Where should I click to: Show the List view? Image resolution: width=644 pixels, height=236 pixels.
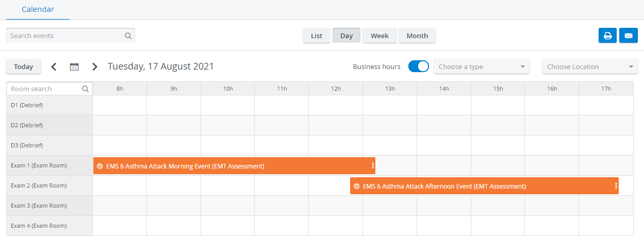(317, 36)
